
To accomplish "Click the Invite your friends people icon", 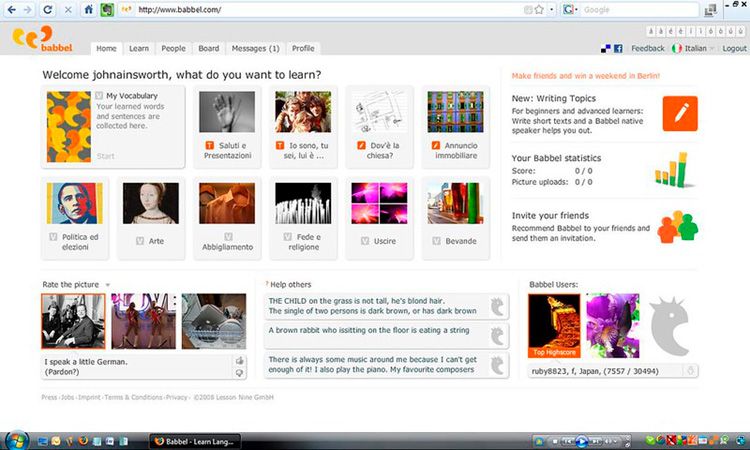I will tap(677, 226).
